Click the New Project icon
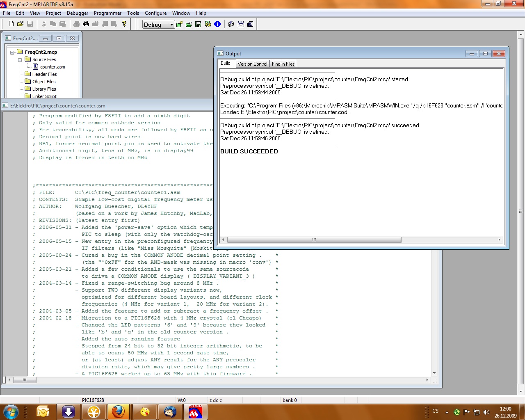The width and height of the screenshot is (525, 420). click(x=179, y=24)
